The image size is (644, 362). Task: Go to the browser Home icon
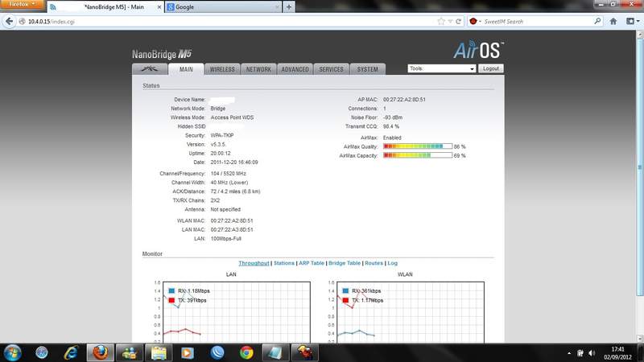click(x=613, y=22)
